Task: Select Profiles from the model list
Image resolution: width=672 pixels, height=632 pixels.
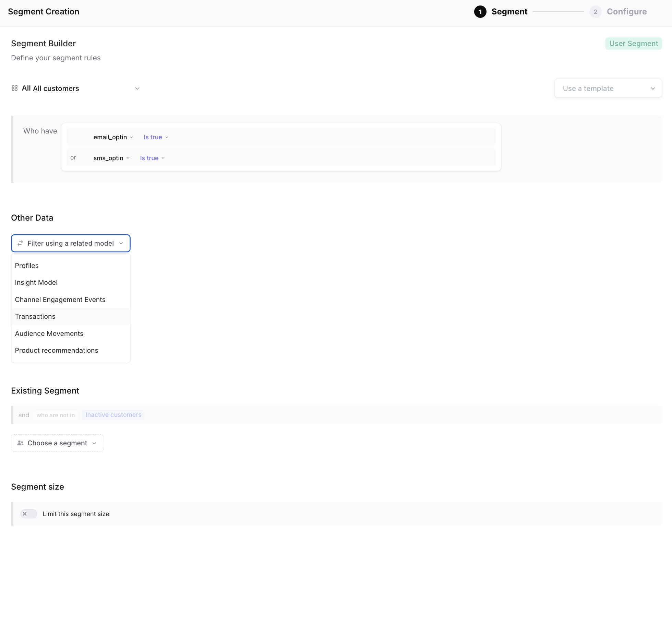Action: click(x=71, y=266)
